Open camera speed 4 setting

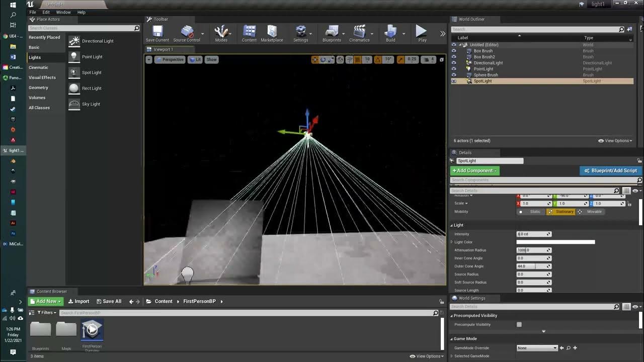tap(428, 59)
